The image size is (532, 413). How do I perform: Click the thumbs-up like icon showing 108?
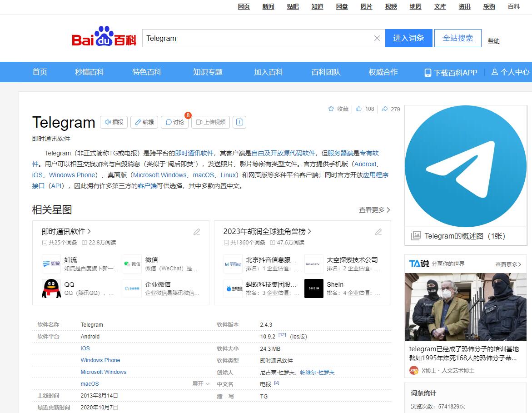(358, 109)
